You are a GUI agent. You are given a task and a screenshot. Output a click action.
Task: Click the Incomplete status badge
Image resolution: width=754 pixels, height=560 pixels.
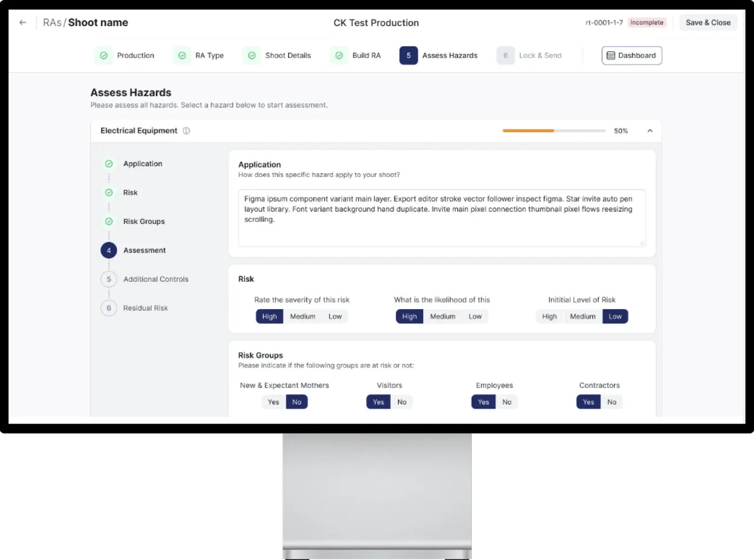pos(647,23)
